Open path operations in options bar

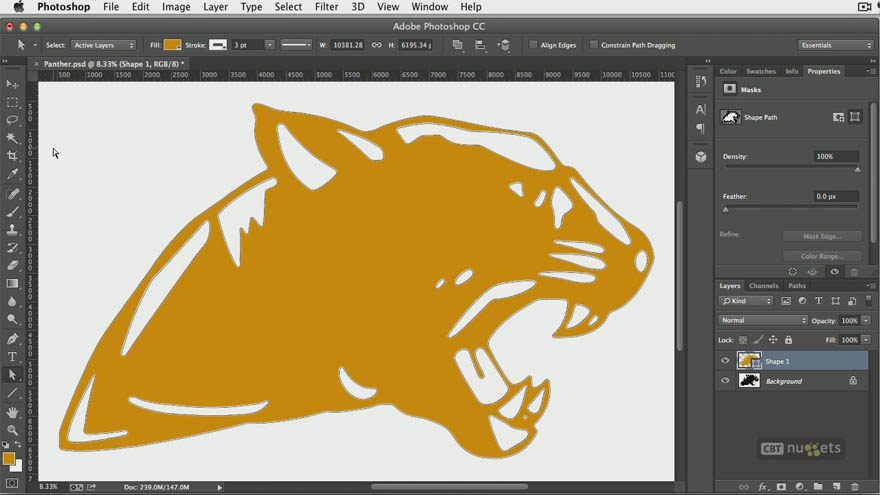pyautogui.click(x=457, y=45)
